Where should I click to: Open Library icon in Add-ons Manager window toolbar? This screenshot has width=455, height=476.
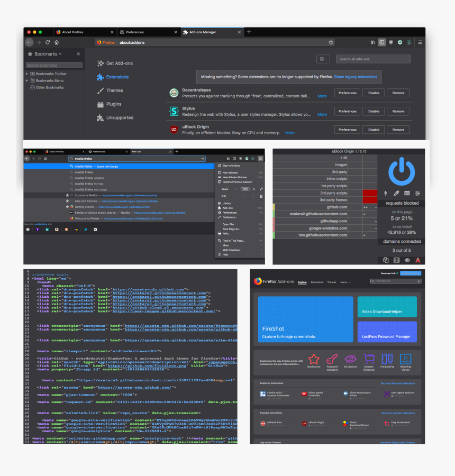pos(372,42)
